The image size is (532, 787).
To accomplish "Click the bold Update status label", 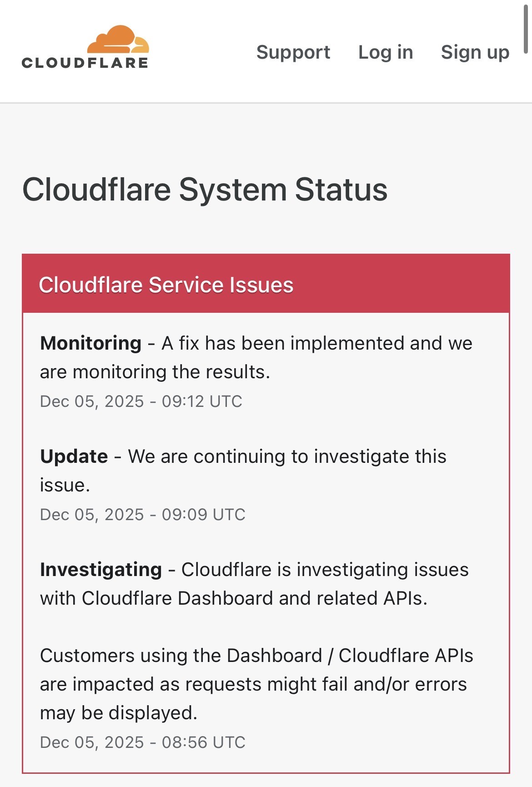I will point(74,456).
